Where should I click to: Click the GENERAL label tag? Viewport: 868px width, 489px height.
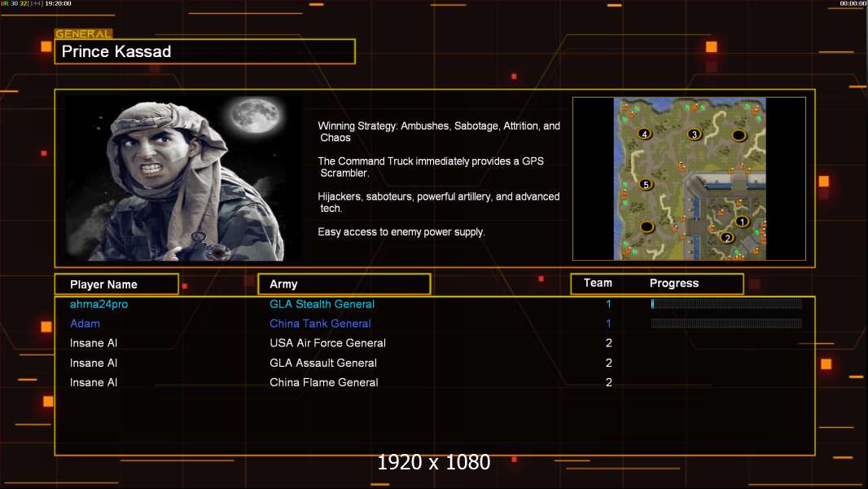tap(83, 33)
